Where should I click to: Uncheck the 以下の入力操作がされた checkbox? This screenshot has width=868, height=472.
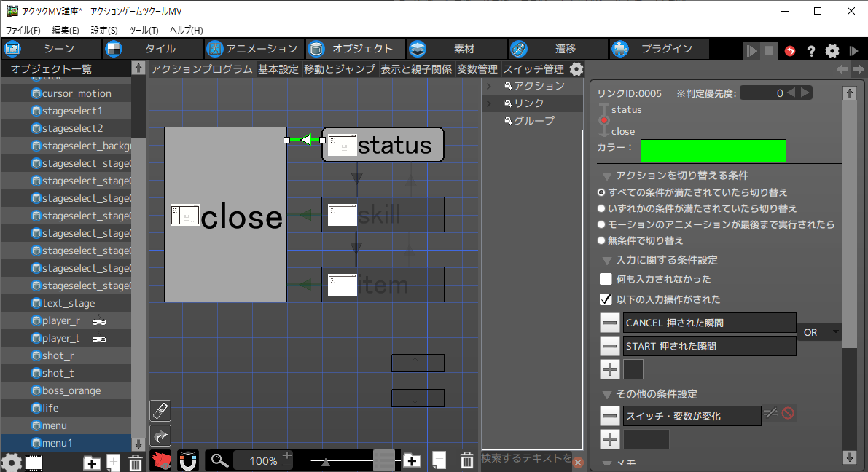pyautogui.click(x=606, y=299)
